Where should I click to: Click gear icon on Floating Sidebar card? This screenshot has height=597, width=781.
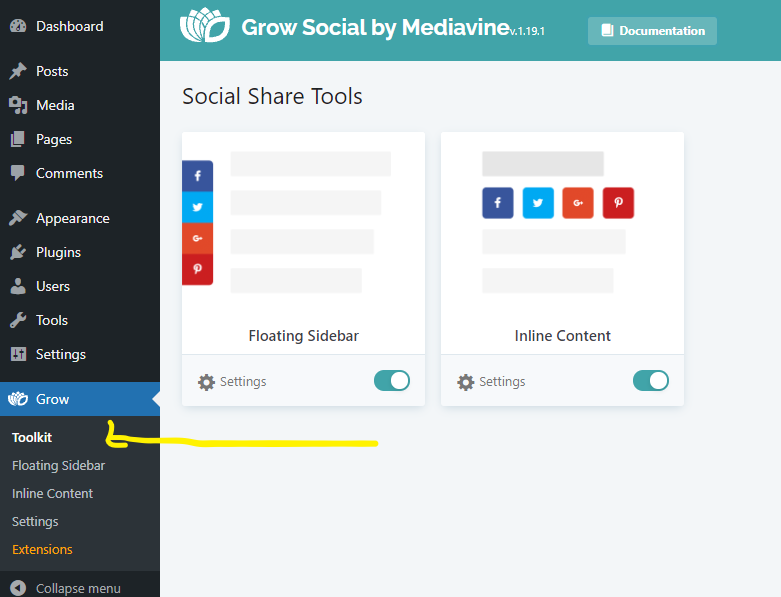coord(206,382)
